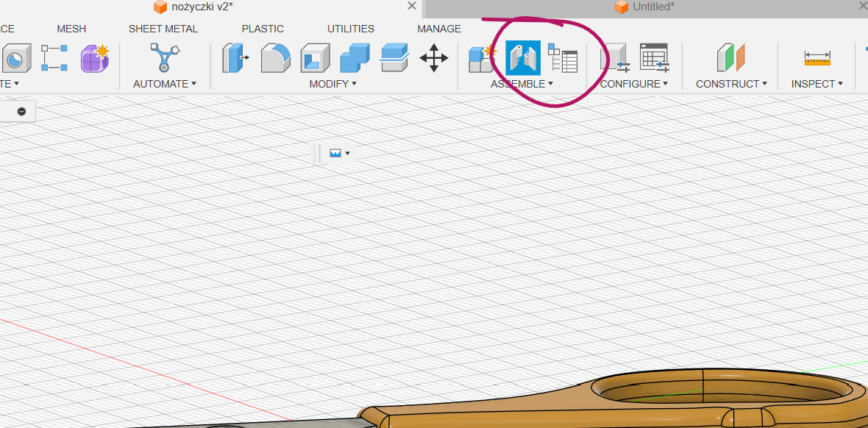
Task: Expand the MODIFY dropdown menu
Action: click(354, 84)
